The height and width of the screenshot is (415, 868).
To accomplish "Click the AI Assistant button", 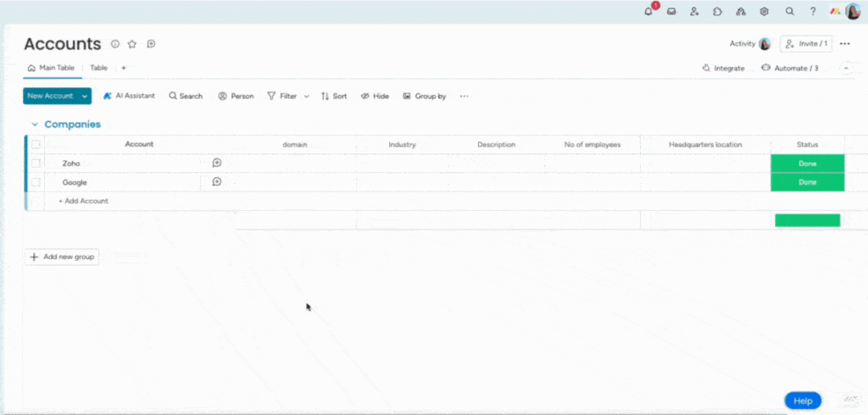I will pos(129,97).
